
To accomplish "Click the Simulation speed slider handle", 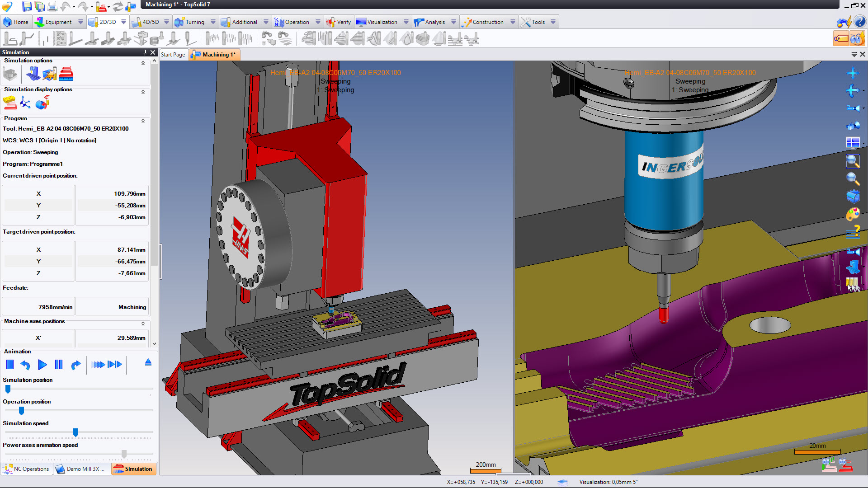I will coord(75,432).
